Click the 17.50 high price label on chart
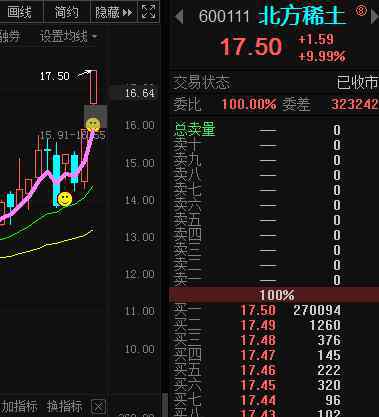This screenshot has width=379, height=417. (x=55, y=76)
